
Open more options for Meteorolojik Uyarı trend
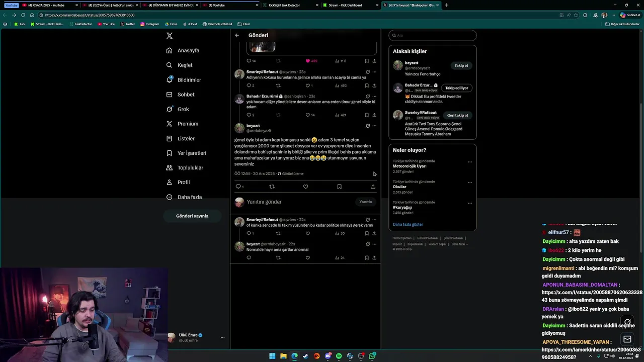(x=470, y=162)
